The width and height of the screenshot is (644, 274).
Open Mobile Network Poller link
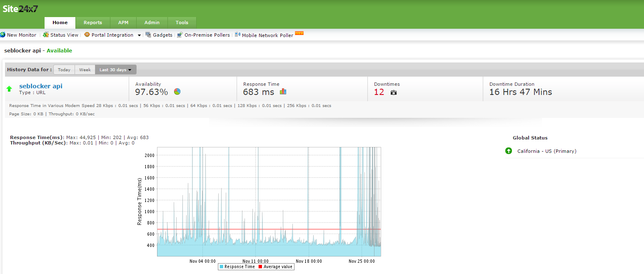coord(267,35)
